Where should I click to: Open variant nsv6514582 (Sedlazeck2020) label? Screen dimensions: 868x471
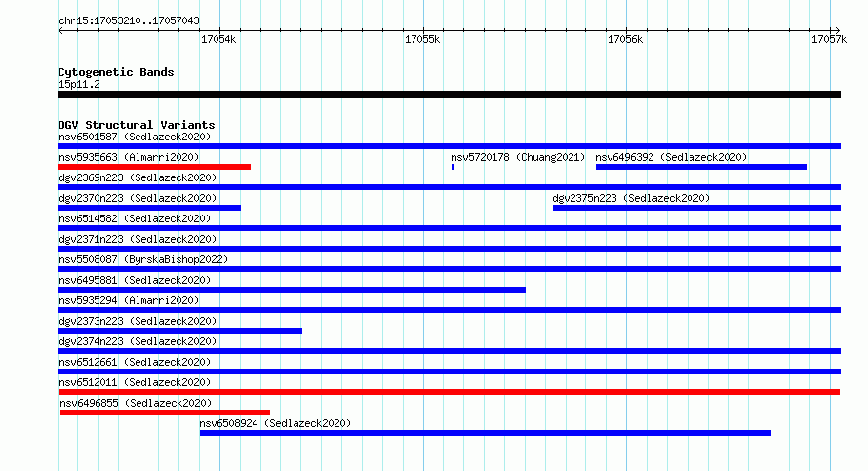pyautogui.click(x=135, y=218)
